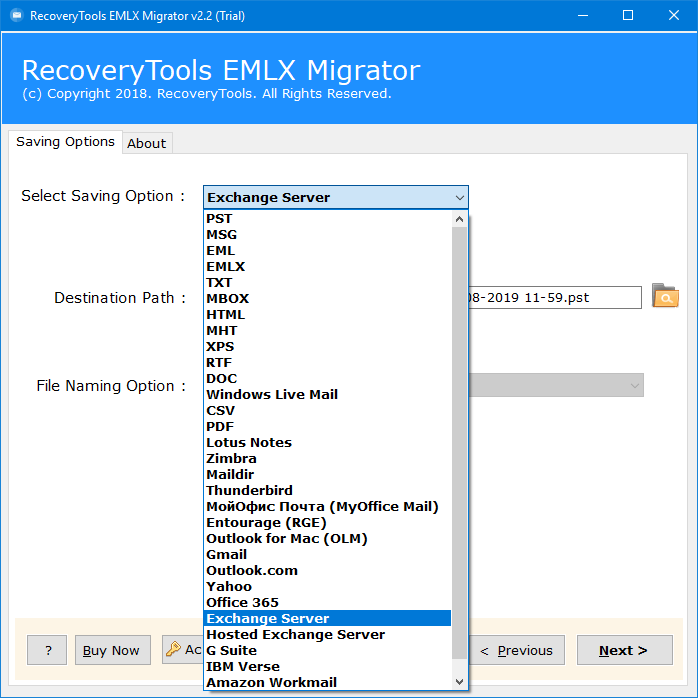Select MHT in the dropdown list
Screen dimensions: 698x698
pos(327,331)
